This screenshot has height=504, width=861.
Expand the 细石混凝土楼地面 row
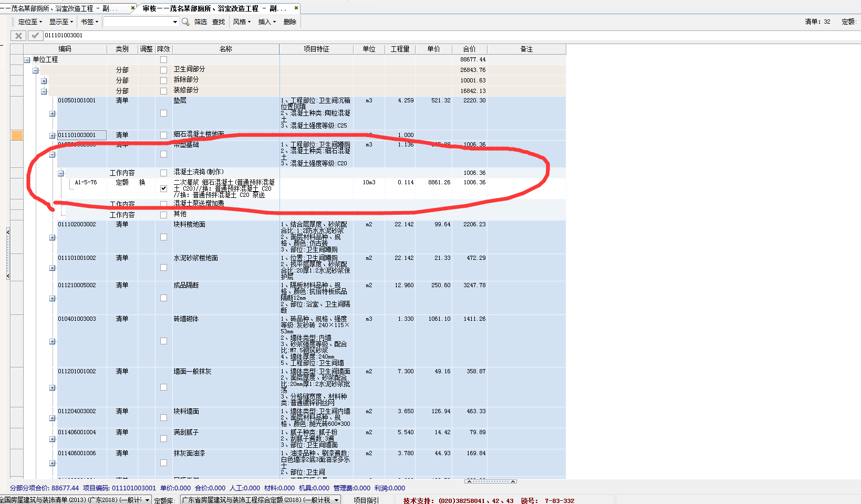coord(52,136)
